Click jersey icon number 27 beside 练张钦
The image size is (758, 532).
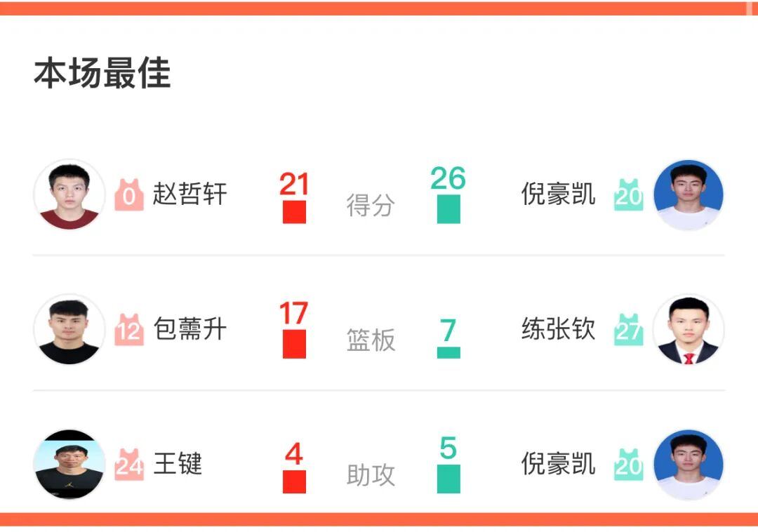tap(629, 330)
